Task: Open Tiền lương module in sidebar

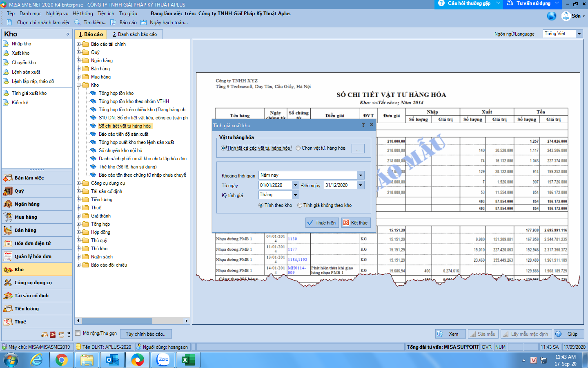Action: click(x=37, y=309)
